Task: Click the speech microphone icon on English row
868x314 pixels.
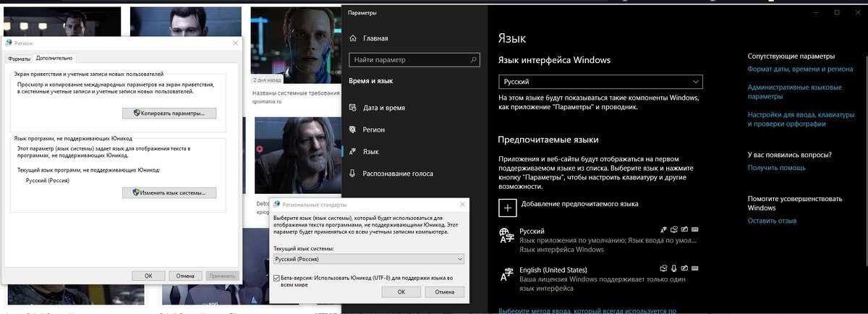Action: click(x=674, y=269)
